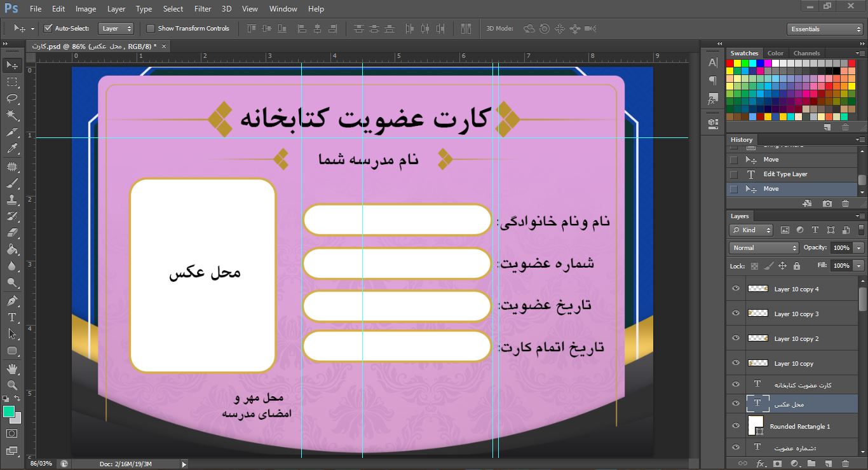This screenshot has width=868, height=470.
Task: Toggle layer filtering on/off switch
Action: point(861,230)
